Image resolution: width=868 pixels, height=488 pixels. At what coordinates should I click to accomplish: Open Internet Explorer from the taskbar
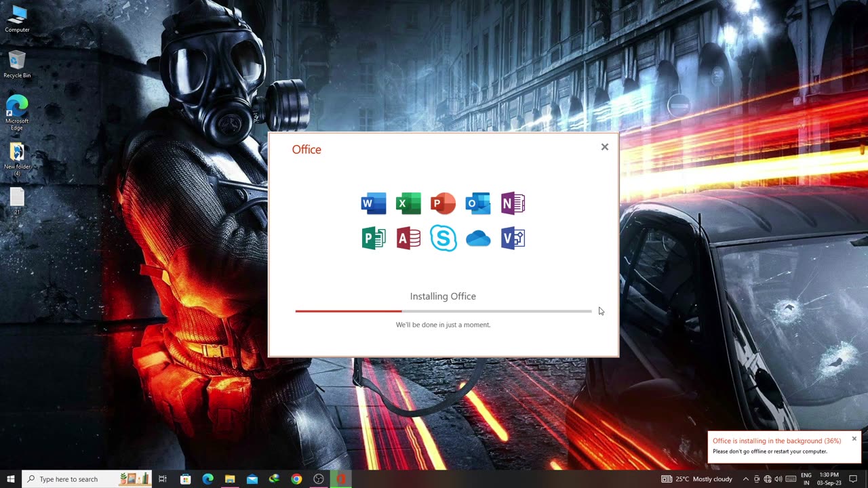point(274,479)
